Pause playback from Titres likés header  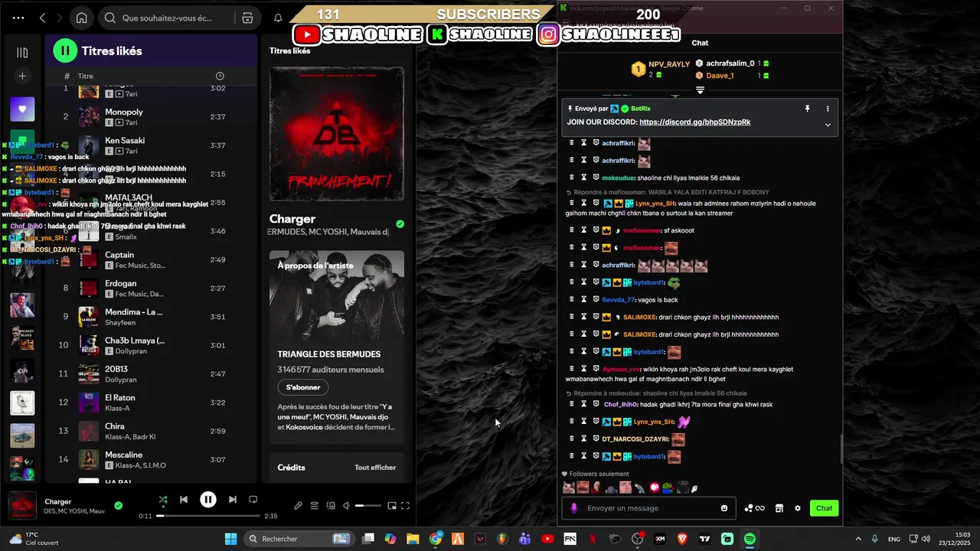point(65,51)
